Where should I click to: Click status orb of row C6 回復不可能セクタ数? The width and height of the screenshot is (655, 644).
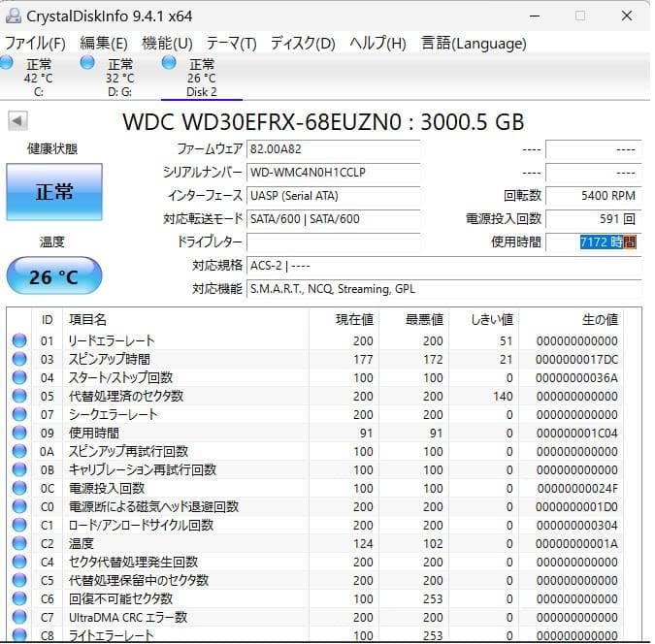pos(19,598)
